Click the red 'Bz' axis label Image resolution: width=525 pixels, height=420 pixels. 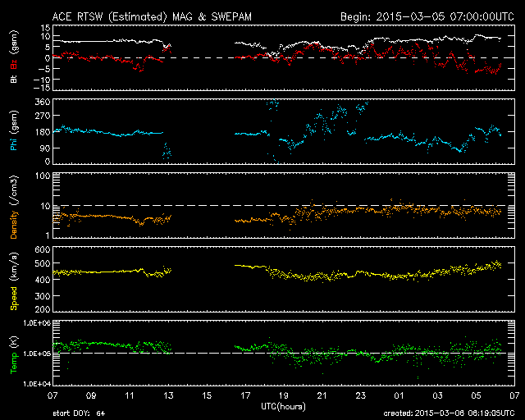pyautogui.click(x=14, y=62)
